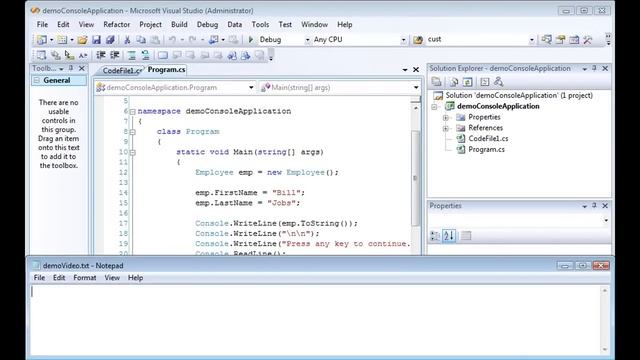This screenshot has width=640, height=360.
Task: Open the Any CPU platform dropdown
Action: click(x=403, y=40)
